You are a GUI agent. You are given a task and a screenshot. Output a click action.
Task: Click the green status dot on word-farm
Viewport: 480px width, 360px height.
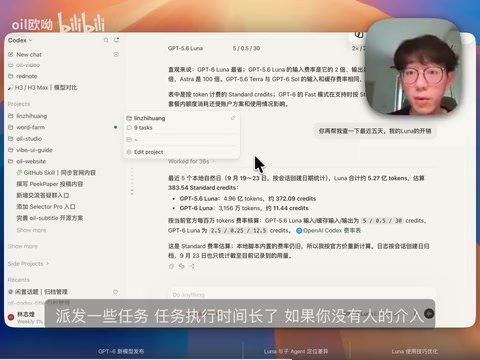[x=115, y=127]
